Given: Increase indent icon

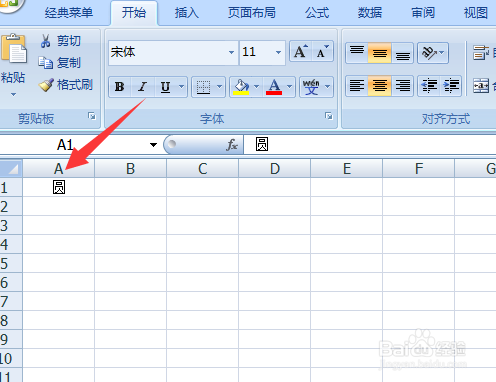Looking at the screenshot, I should (x=451, y=86).
